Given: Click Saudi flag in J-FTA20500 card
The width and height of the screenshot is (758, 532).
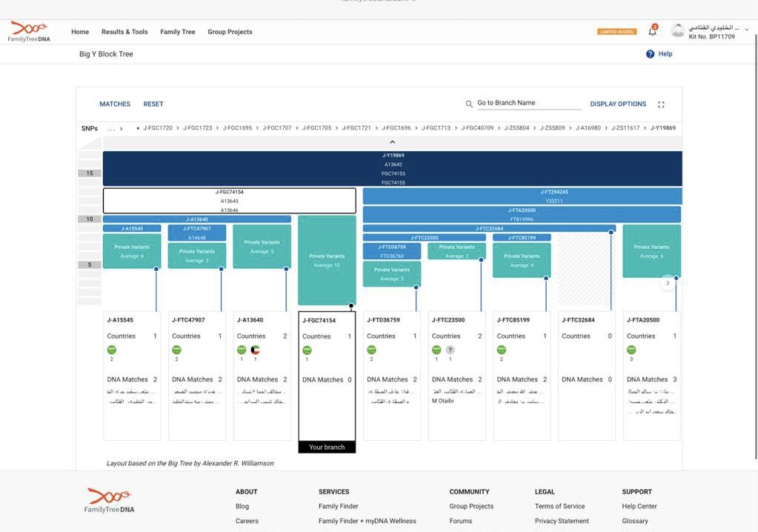Looking at the screenshot, I should click(631, 350).
